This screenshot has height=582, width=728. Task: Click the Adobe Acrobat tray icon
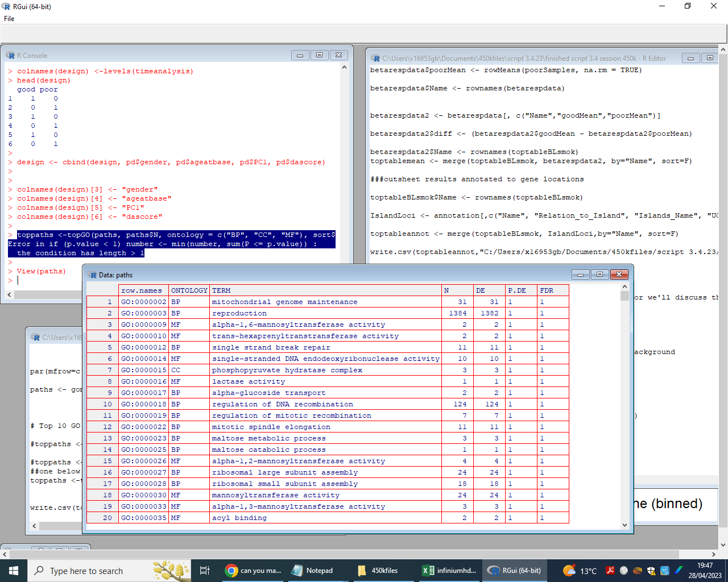tap(610, 571)
